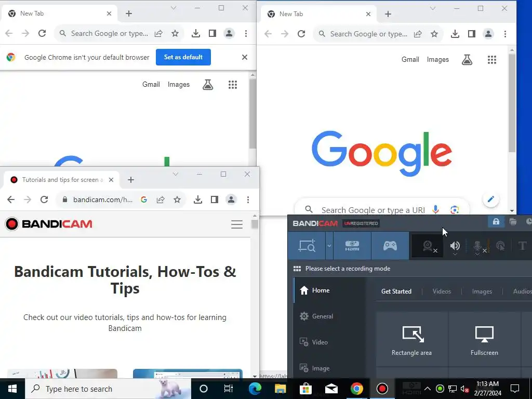This screenshot has width=532, height=399.
Task: Toggle webcam overlay in Bandicam toolbar
Action: 428,246
